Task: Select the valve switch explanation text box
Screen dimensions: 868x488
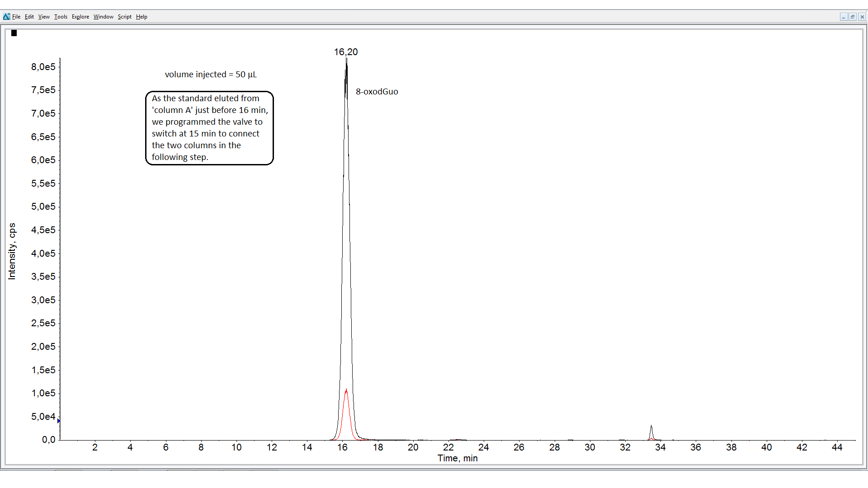Action: point(209,128)
